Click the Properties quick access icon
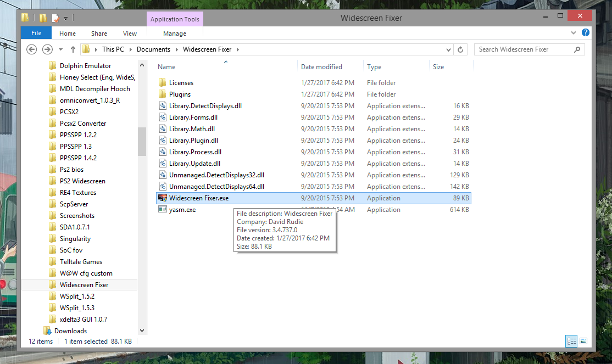Screen dimensions: 612x364 (x=55, y=18)
